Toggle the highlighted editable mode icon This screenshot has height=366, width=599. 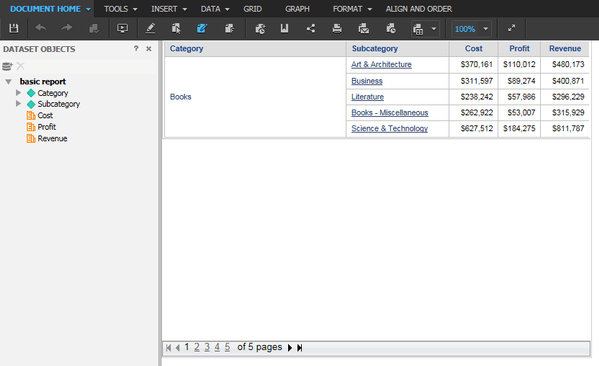202,28
